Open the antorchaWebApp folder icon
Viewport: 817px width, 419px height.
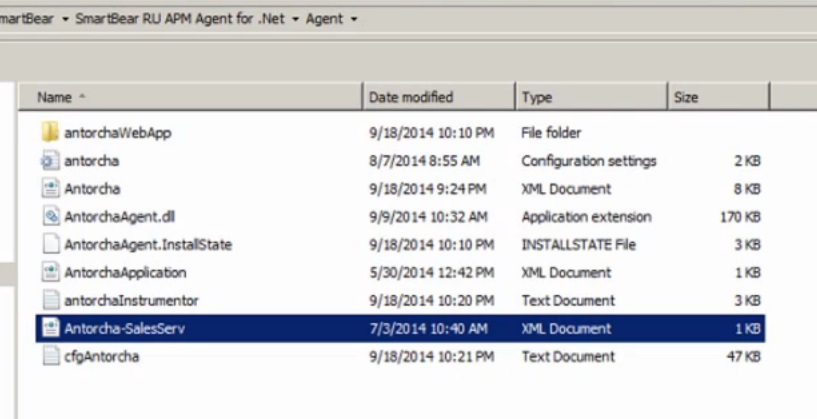coord(50,132)
